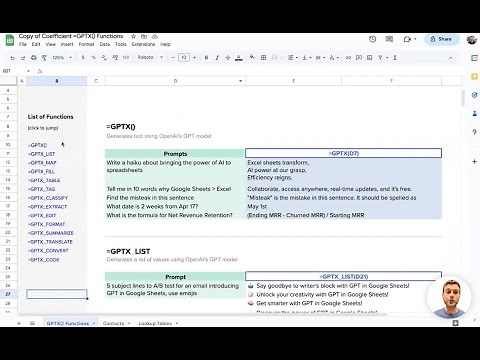Open the functions sigma menu
The height and width of the screenshot is (360, 480).
pyautogui.click(x=395, y=58)
